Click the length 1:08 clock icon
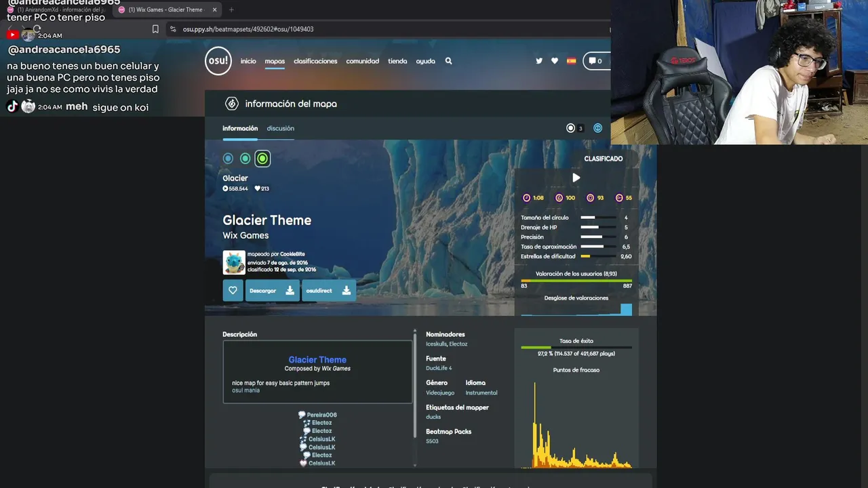This screenshot has width=868, height=488. [526, 198]
